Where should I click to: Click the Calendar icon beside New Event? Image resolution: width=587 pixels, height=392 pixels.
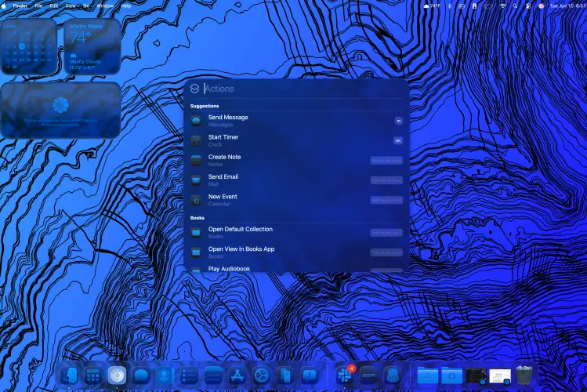coord(196,200)
